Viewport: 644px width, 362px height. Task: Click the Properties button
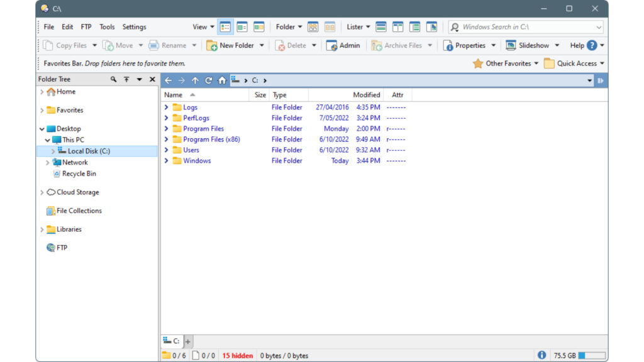pyautogui.click(x=465, y=45)
